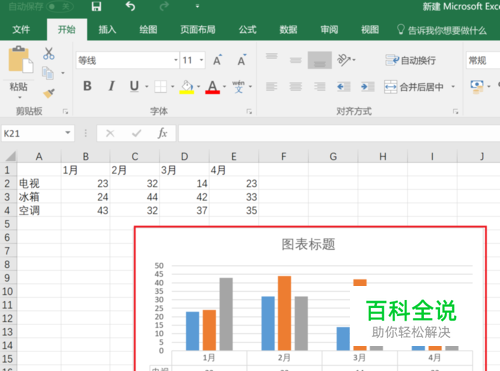Image resolution: width=500 pixels, height=371 pixels.
Task: Click the Select All corner triangle
Action: pyautogui.click(x=10, y=156)
